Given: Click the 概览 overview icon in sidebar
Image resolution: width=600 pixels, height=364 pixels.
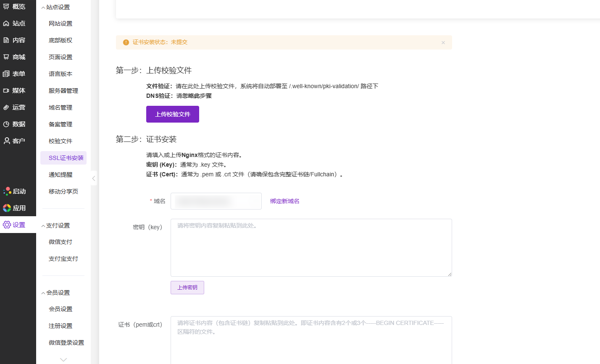Looking at the screenshot, I should click(x=6, y=7).
